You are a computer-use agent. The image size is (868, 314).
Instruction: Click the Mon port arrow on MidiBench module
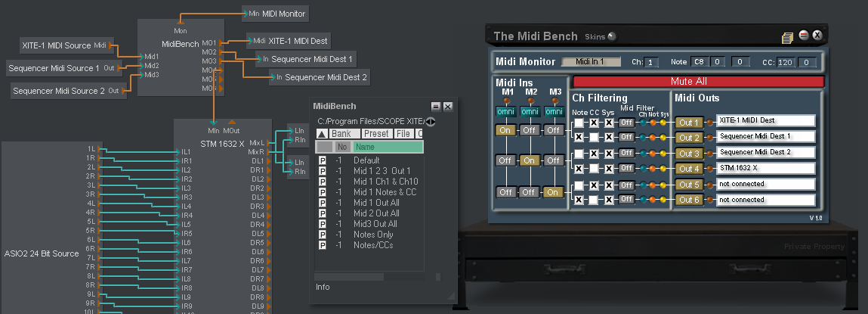click(x=180, y=23)
